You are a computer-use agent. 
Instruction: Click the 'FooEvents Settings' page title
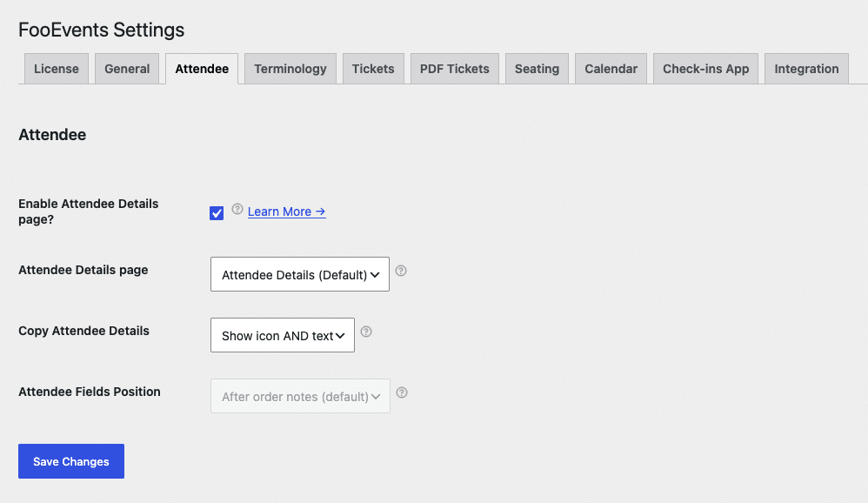pos(101,30)
